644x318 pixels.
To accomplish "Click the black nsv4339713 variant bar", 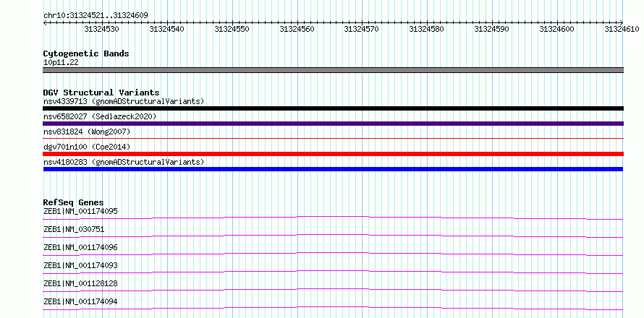I will [x=333, y=108].
